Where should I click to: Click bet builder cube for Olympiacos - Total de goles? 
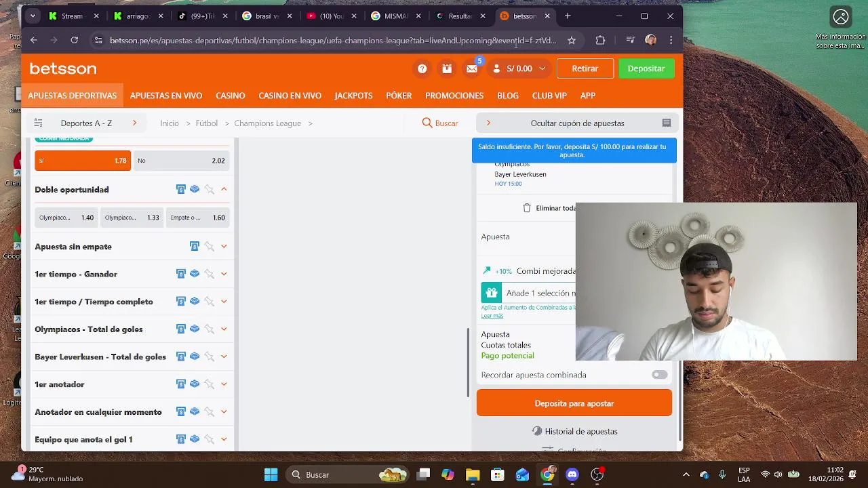195,329
